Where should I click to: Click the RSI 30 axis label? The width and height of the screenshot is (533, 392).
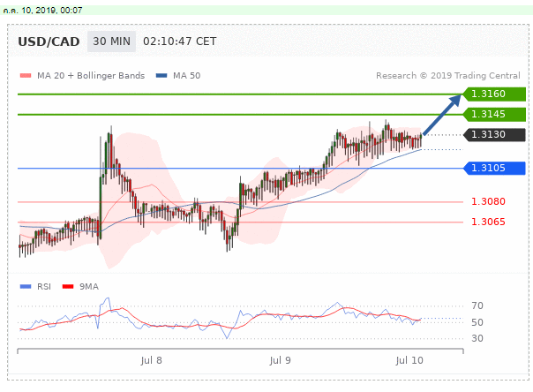click(x=477, y=338)
